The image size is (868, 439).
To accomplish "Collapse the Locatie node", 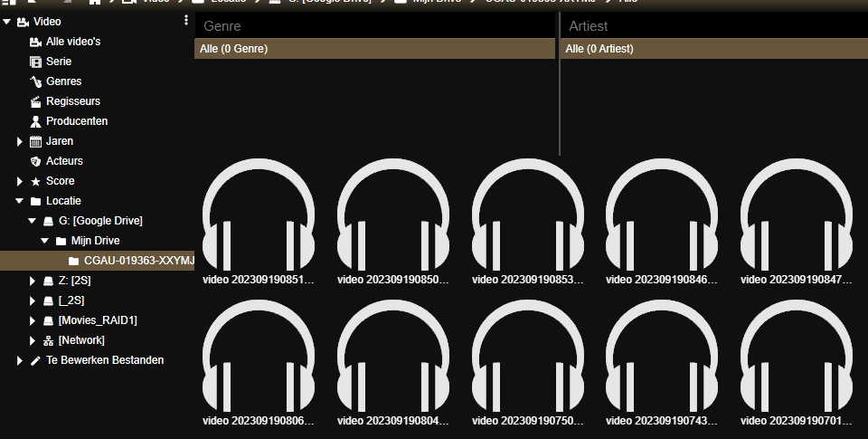I will [x=19, y=201].
